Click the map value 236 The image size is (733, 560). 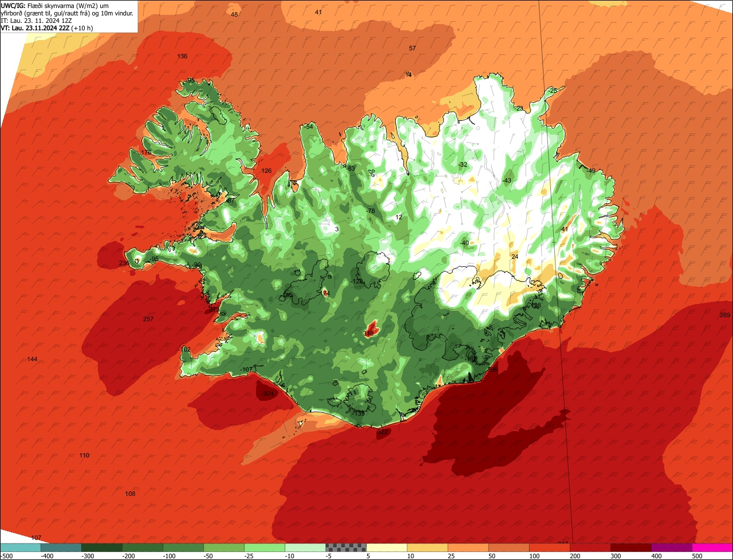tap(124, 263)
